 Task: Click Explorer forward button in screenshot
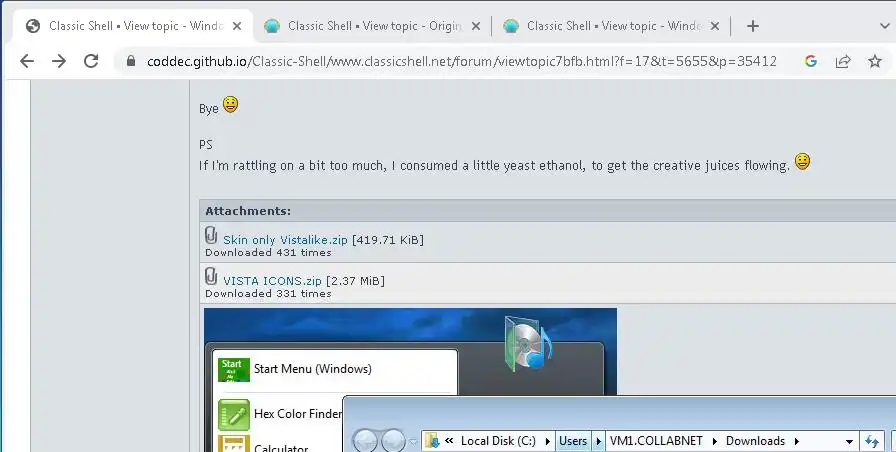(x=393, y=441)
